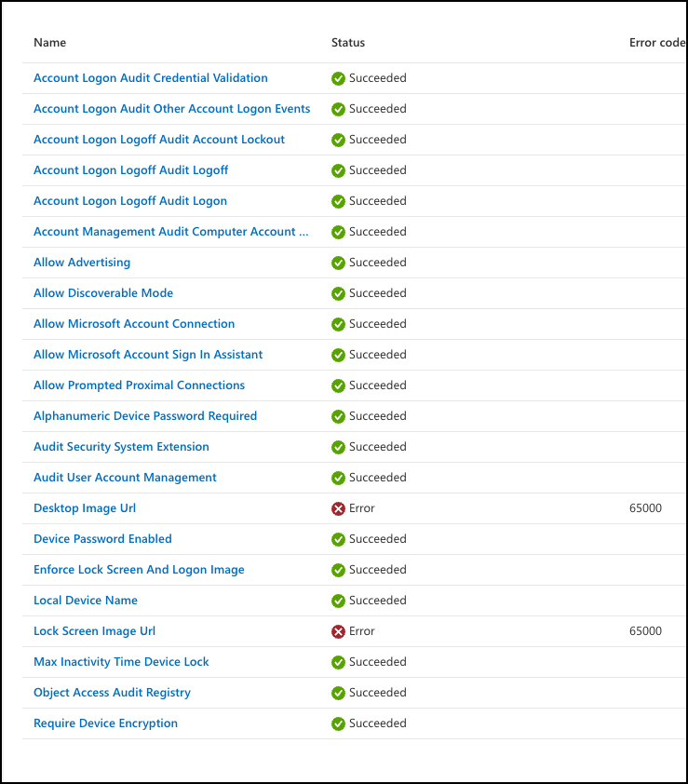Click Error status text for Desktop Image Url

361,508
